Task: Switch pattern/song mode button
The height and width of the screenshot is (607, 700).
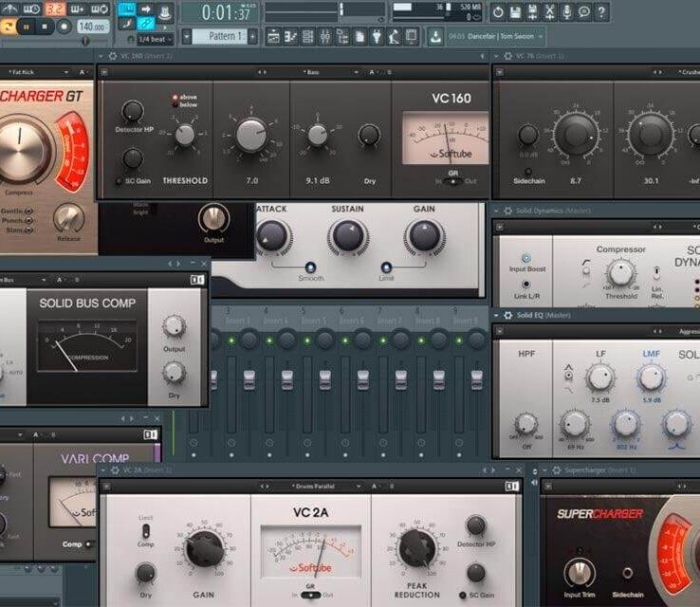Action: 8,27
